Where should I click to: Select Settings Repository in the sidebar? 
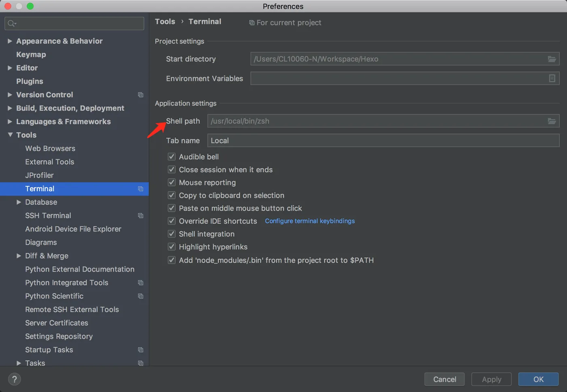click(x=59, y=337)
